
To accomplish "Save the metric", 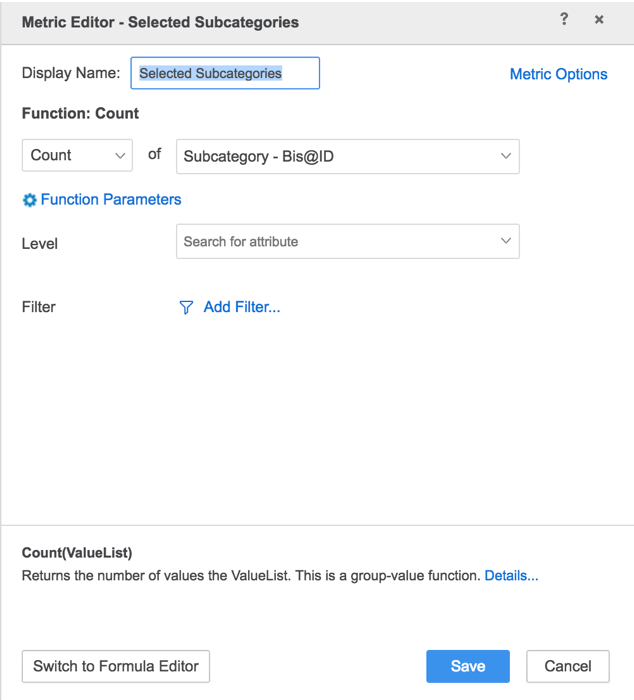I will click(468, 666).
